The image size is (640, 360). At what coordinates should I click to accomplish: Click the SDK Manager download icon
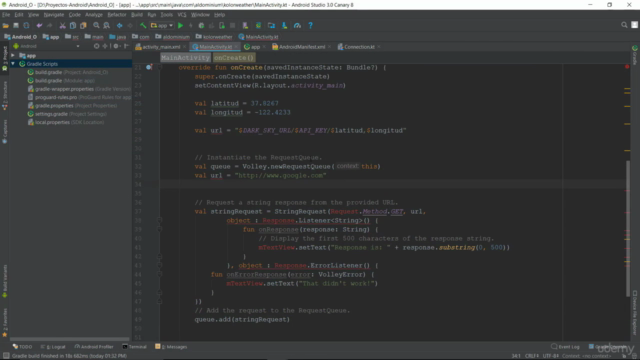pos(284,25)
